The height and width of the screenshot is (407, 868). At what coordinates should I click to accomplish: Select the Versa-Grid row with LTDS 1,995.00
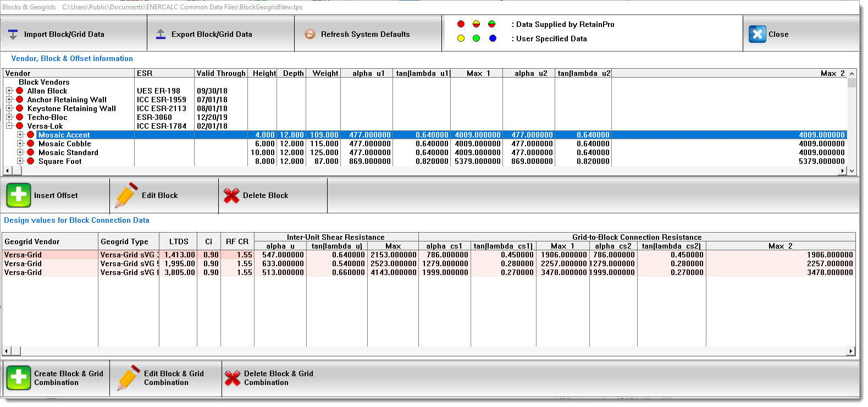[429, 263]
